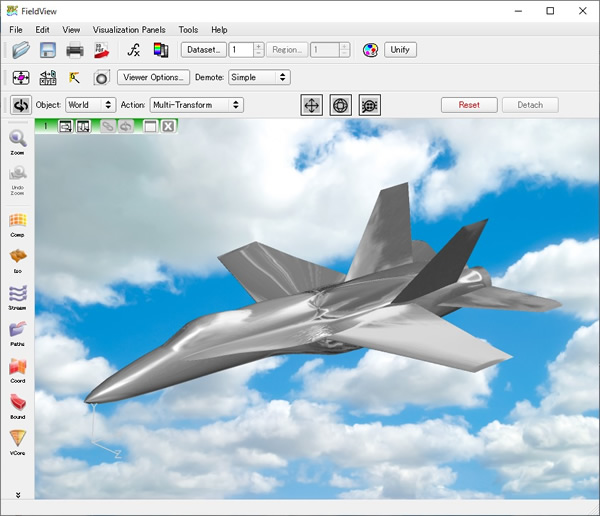
Task: Open the Coord surface panel
Action: tap(18, 369)
